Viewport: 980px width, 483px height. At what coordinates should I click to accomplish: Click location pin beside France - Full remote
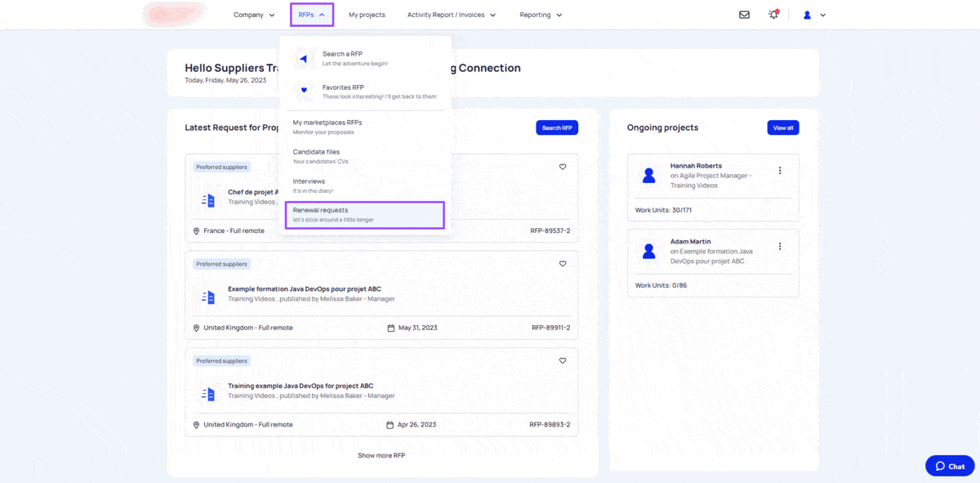click(x=197, y=231)
